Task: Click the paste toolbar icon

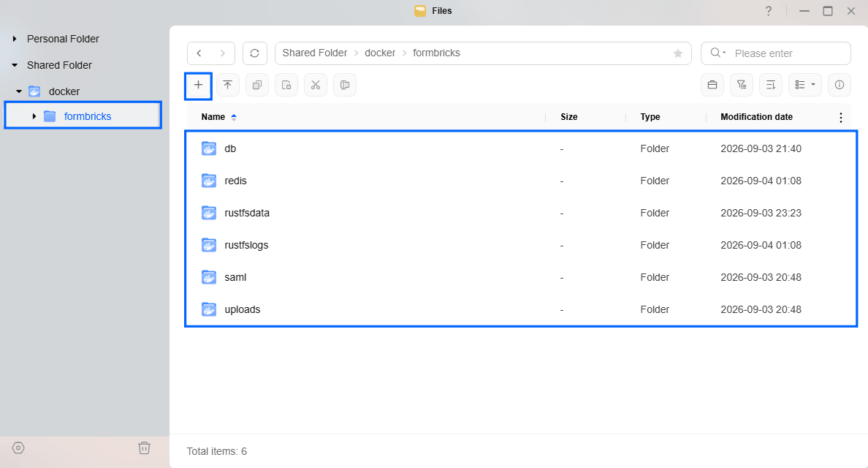Action: coord(286,86)
